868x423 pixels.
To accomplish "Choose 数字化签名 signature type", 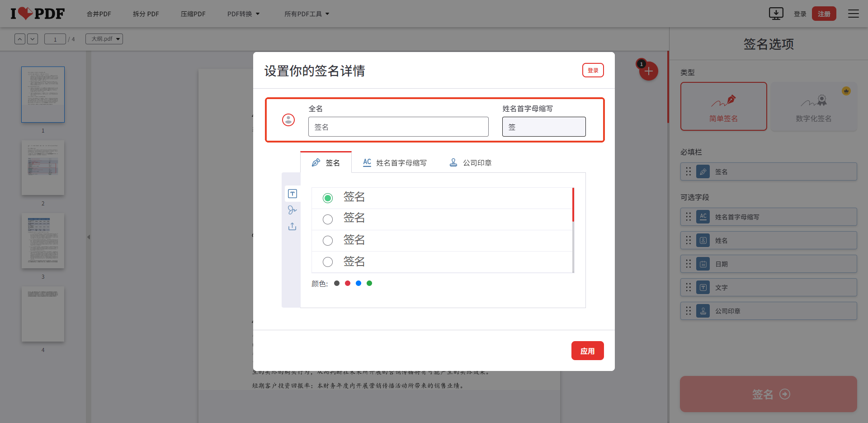I will (814, 106).
